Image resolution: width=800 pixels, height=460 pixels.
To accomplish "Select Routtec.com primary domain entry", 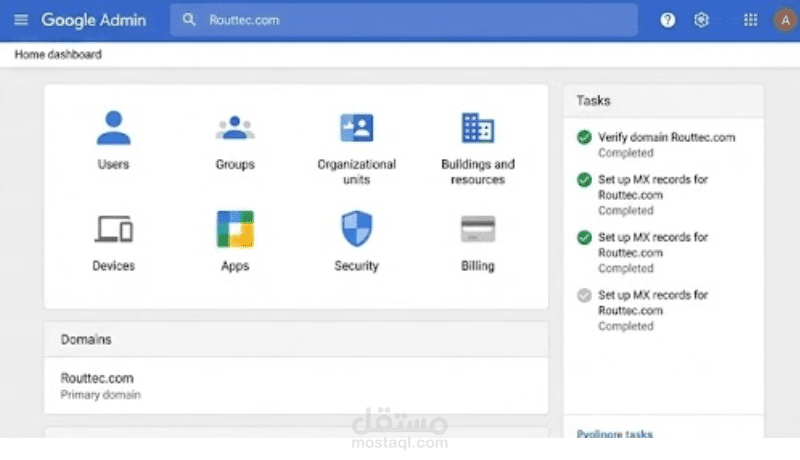I will pos(296,386).
